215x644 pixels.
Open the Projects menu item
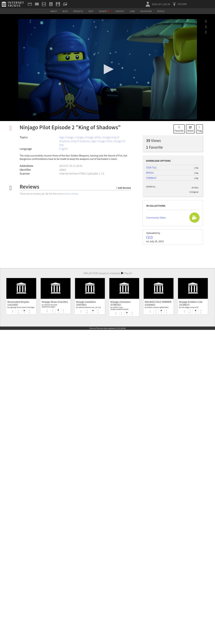pos(78,11)
